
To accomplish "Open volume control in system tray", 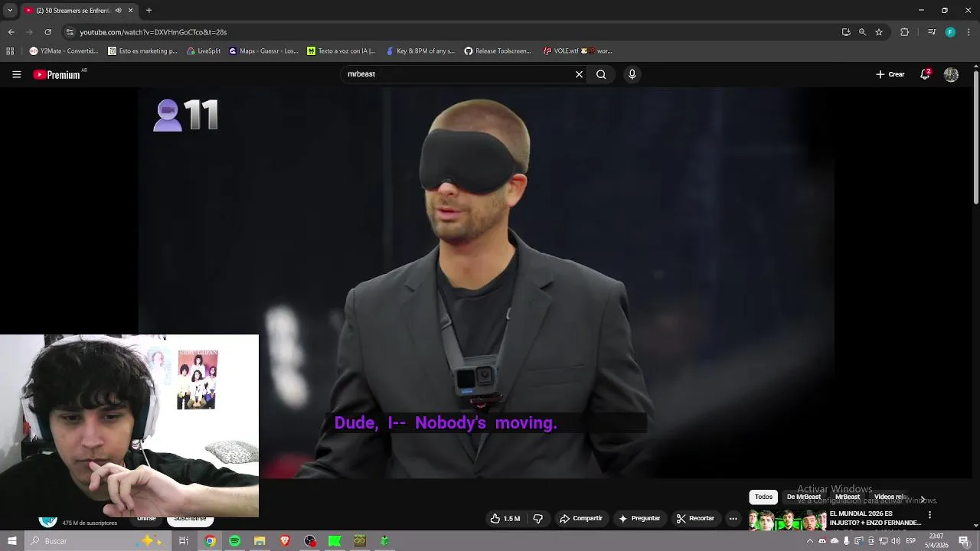I will tap(896, 541).
